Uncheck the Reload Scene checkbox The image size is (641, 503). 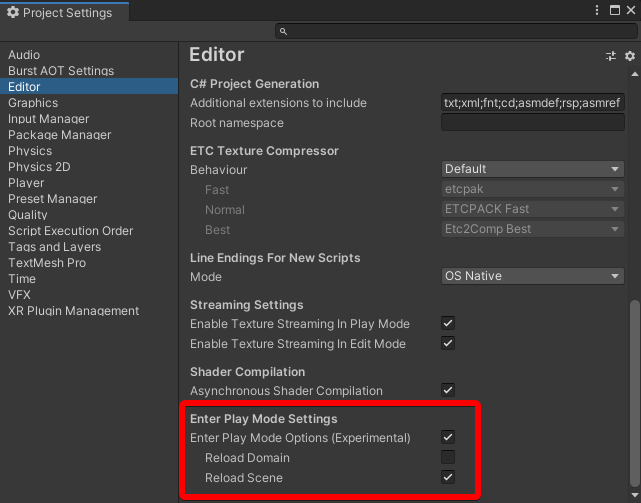448,478
